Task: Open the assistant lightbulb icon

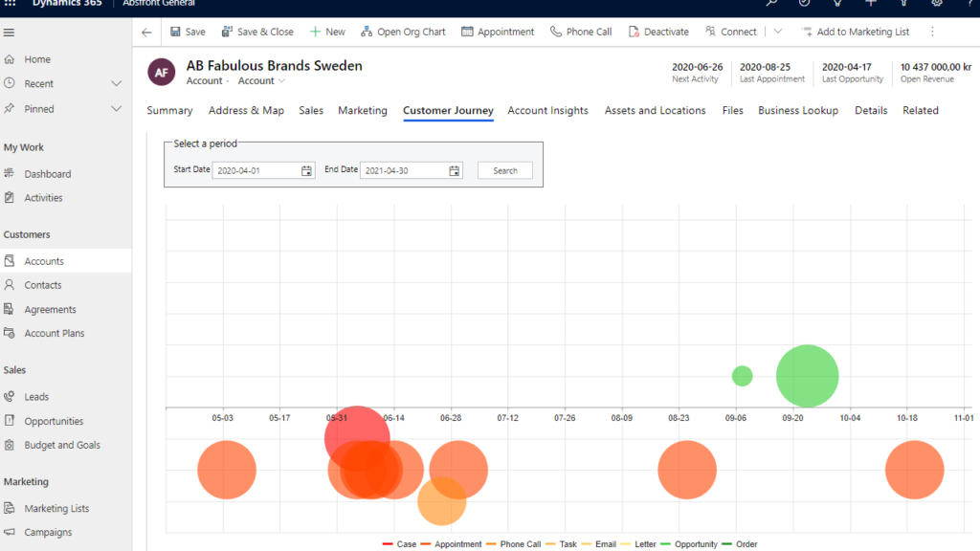Action: [837, 3]
